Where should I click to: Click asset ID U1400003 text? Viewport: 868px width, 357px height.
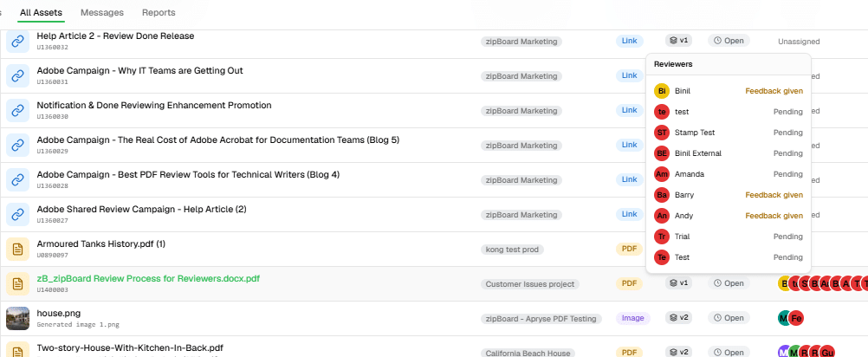pyautogui.click(x=53, y=289)
